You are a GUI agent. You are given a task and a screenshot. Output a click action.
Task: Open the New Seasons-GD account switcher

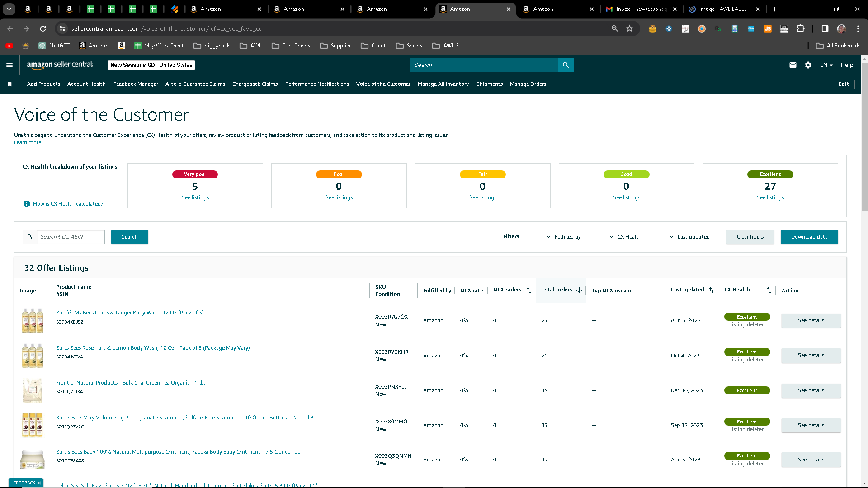pos(151,65)
